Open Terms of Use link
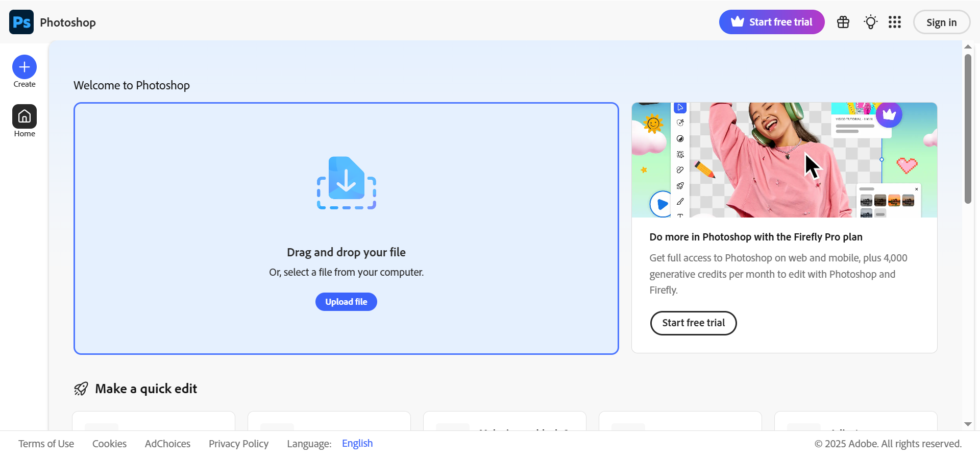This screenshot has width=980, height=458. [x=46, y=444]
